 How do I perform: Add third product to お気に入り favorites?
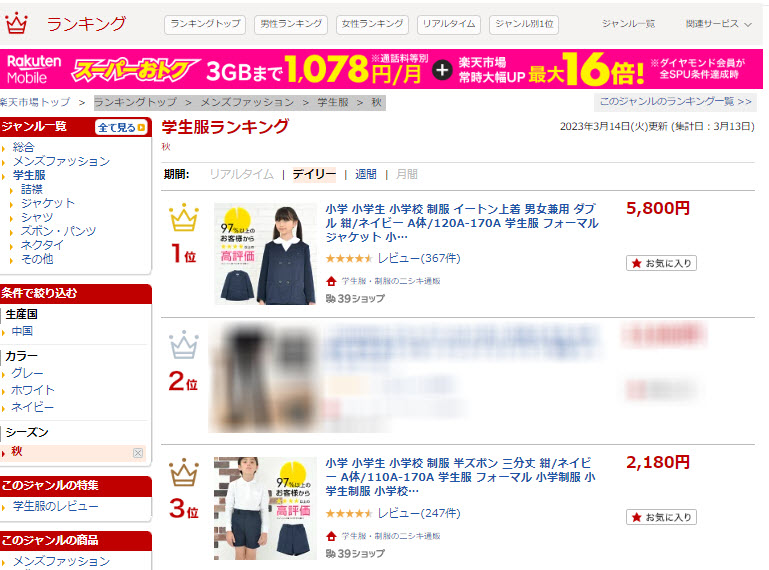pyautogui.click(x=661, y=517)
